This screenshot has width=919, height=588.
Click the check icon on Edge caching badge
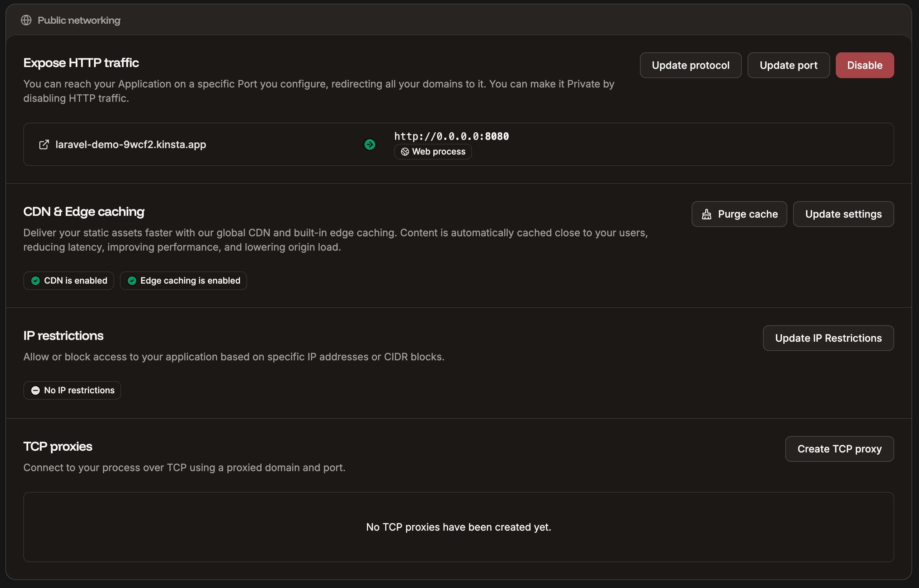132,281
